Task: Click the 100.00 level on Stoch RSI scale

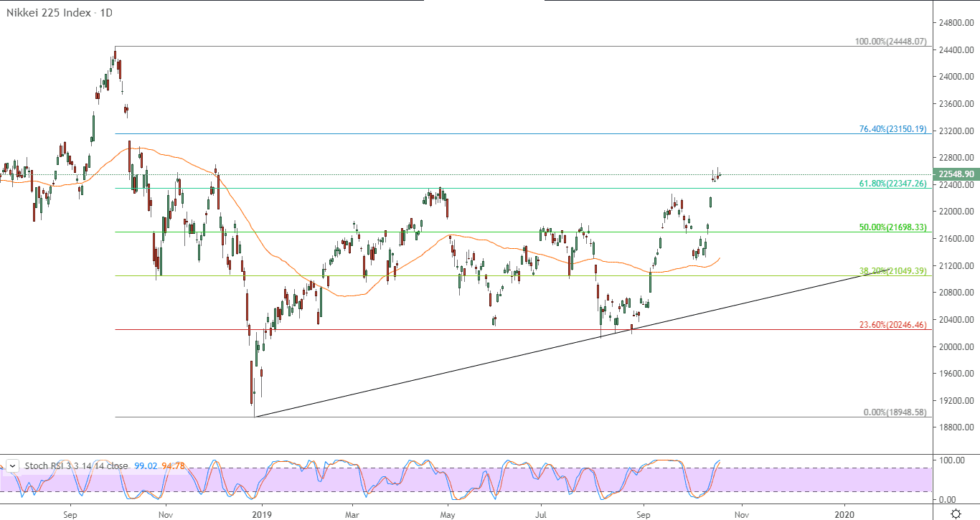Action: click(953, 460)
